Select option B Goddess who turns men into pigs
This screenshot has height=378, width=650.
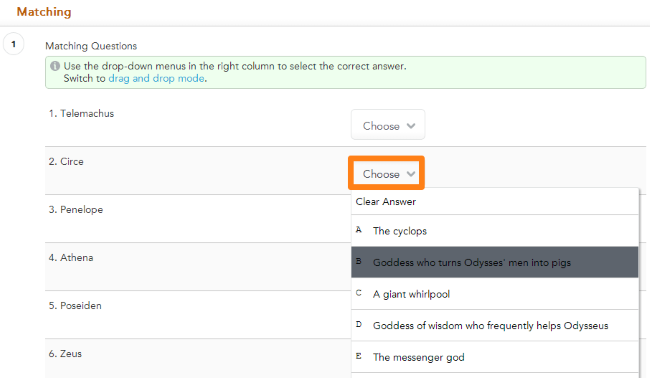click(495, 262)
